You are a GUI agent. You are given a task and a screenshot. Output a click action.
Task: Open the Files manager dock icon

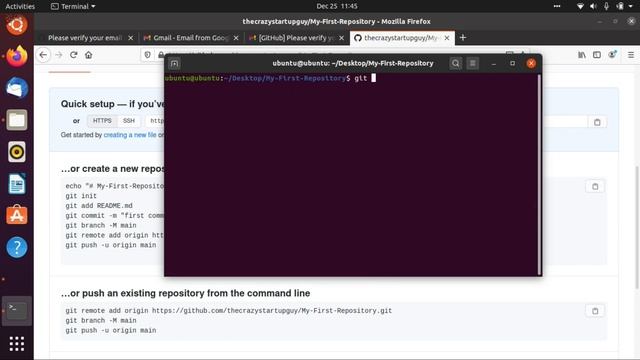17,120
